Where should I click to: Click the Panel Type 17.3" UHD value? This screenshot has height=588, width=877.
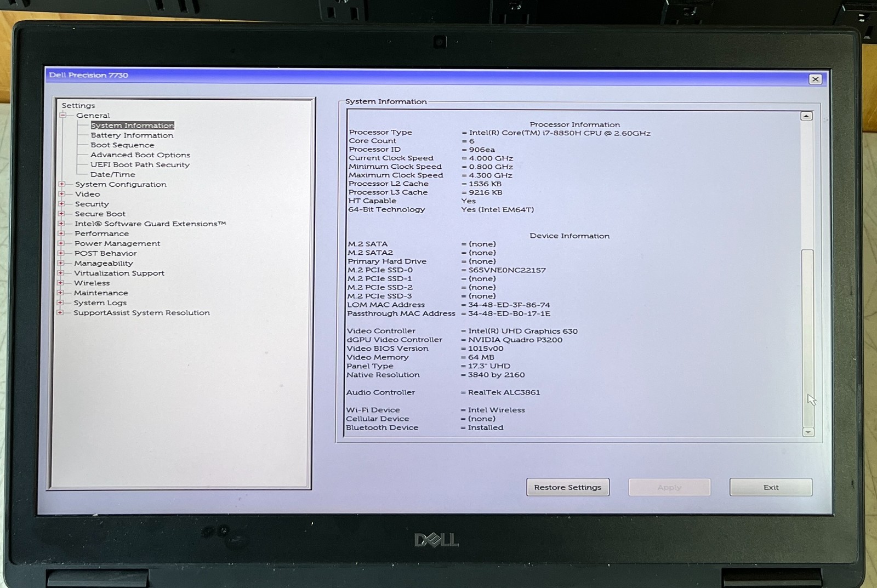point(489,366)
